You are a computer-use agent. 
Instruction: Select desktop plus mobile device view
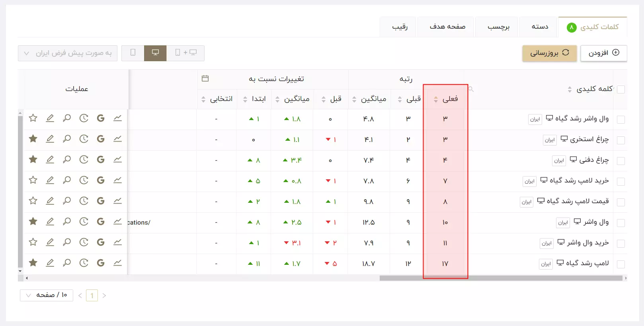[x=185, y=53]
